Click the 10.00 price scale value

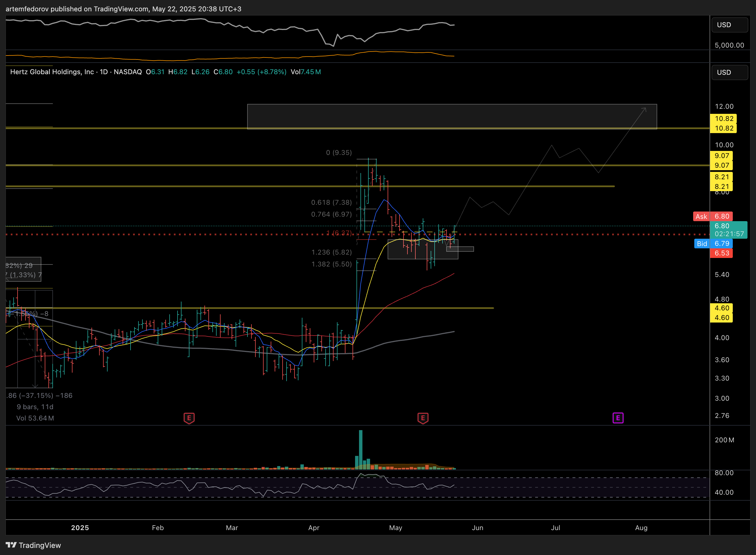click(724, 145)
